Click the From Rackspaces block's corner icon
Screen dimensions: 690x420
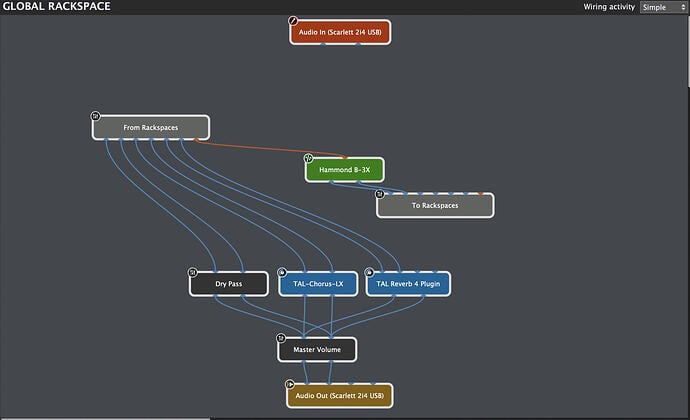tap(95, 116)
